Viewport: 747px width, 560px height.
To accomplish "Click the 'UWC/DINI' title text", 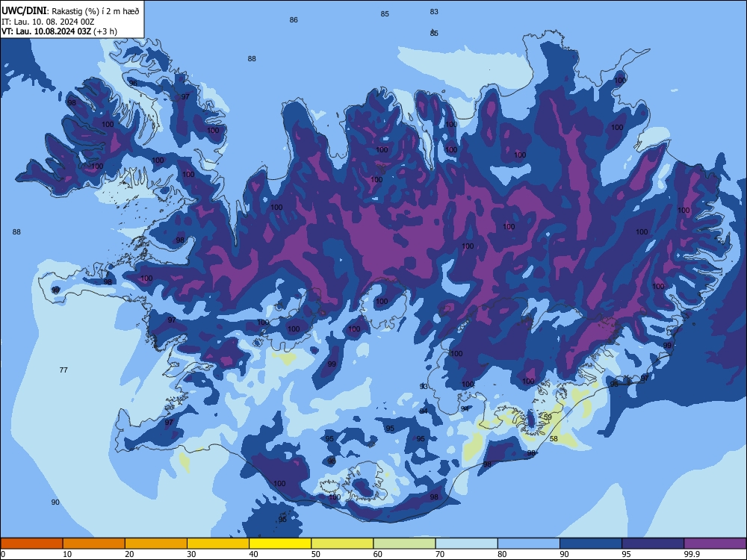I will 24,11.
